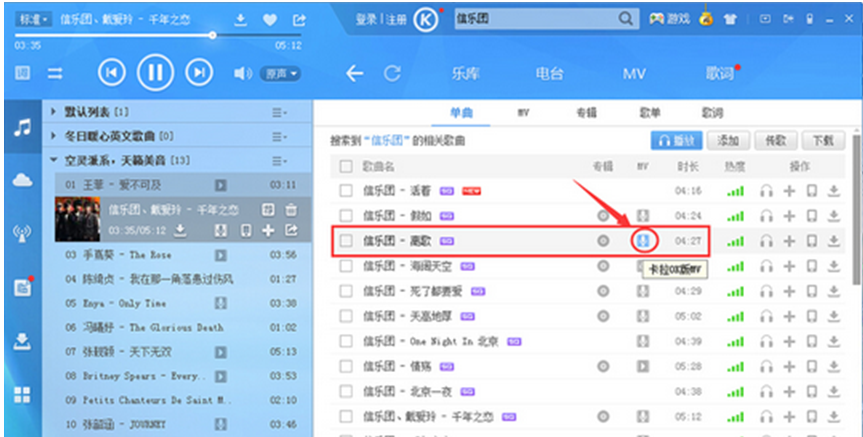Switch to the 电台 section
Image resolution: width=863 pixels, height=437 pixels.
(549, 73)
